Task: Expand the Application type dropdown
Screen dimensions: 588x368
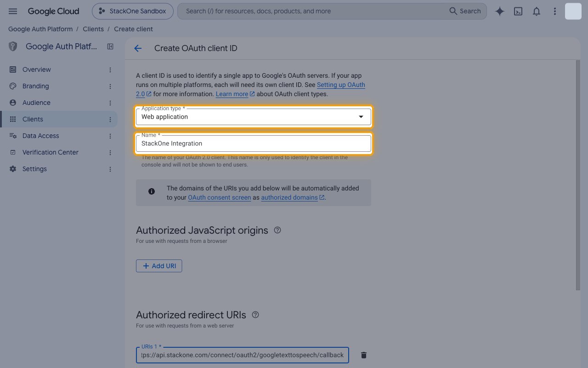Action: (254, 117)
